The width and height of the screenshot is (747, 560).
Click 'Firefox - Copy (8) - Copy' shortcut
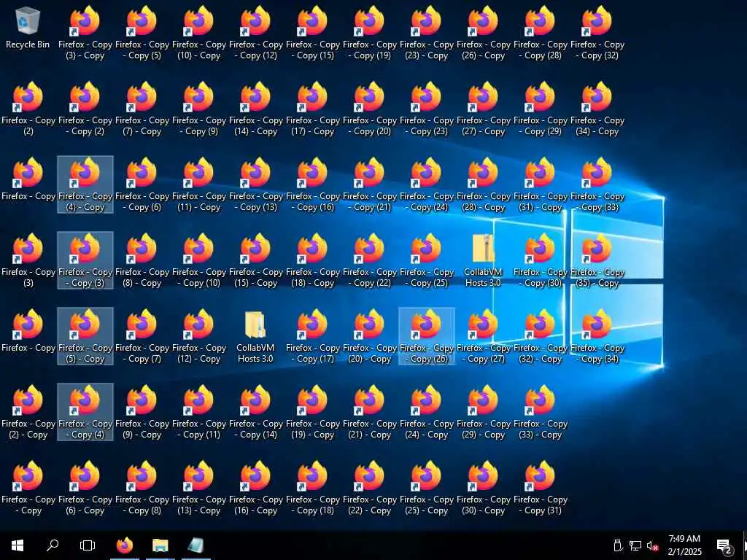[x=142, y=260]
